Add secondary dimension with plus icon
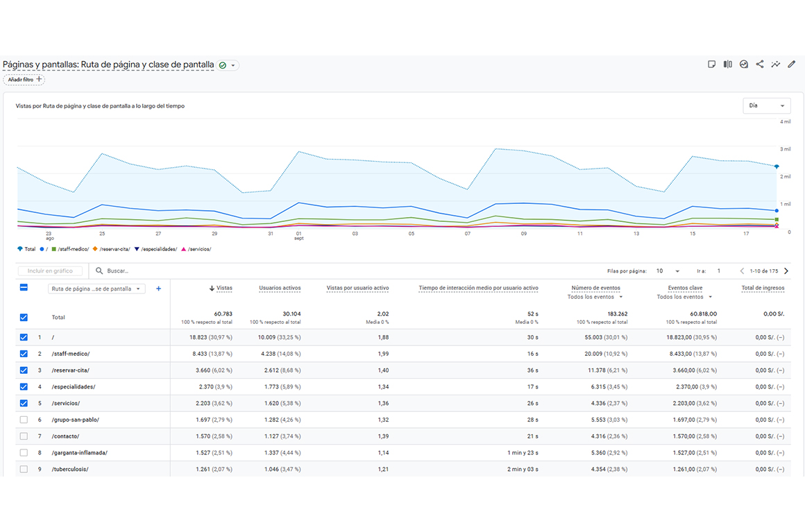The image size is (805, 532). click(x=158, y=289)
